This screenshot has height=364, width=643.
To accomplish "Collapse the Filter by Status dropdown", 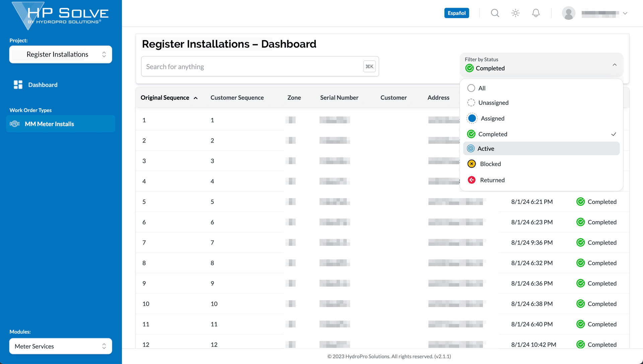I will pos(615,65).
